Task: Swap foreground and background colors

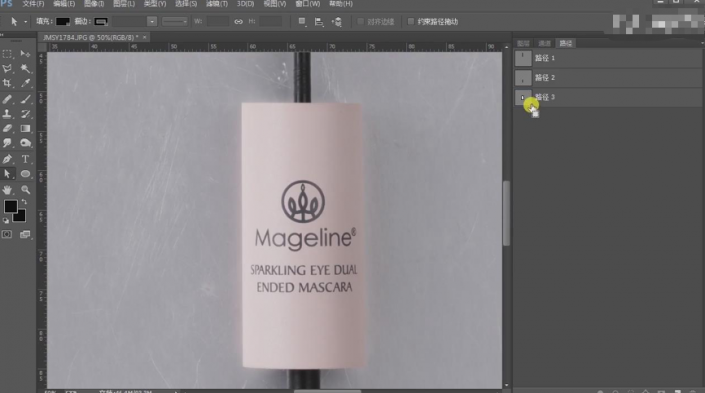Action: (x=24, y=202)
